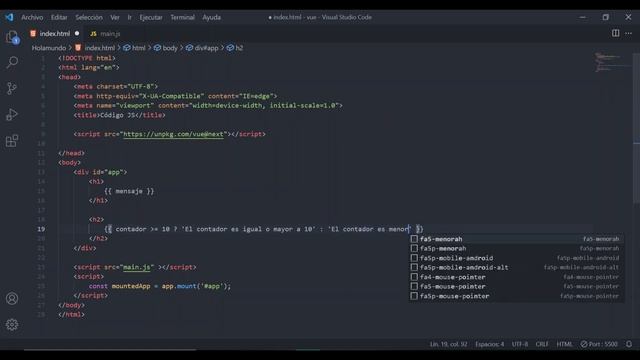
Task: Open the main.js script link
Action: tap(136, 267)
